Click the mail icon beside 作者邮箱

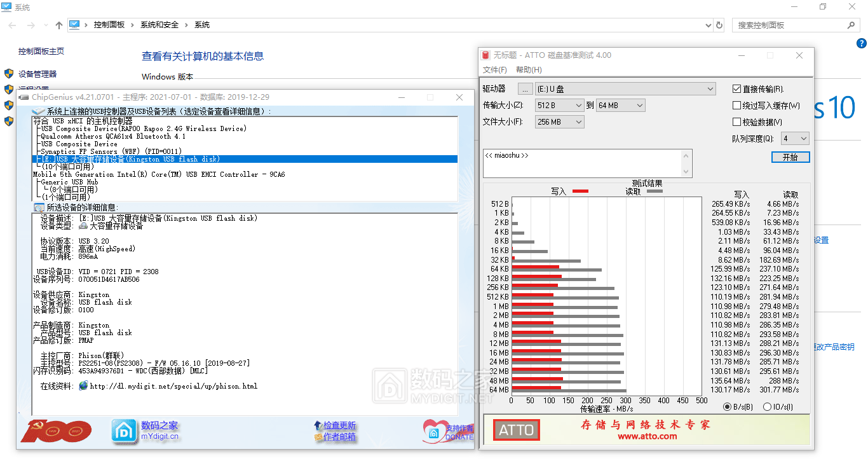(318, 437)
